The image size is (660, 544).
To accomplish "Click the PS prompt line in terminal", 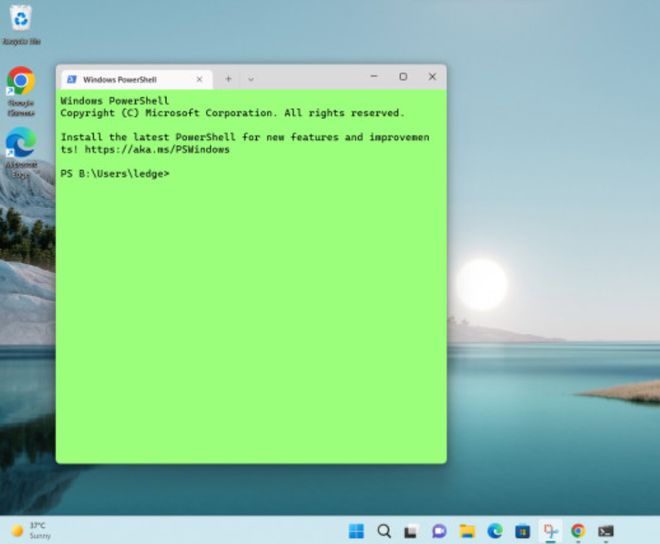I will pos(115,173).
